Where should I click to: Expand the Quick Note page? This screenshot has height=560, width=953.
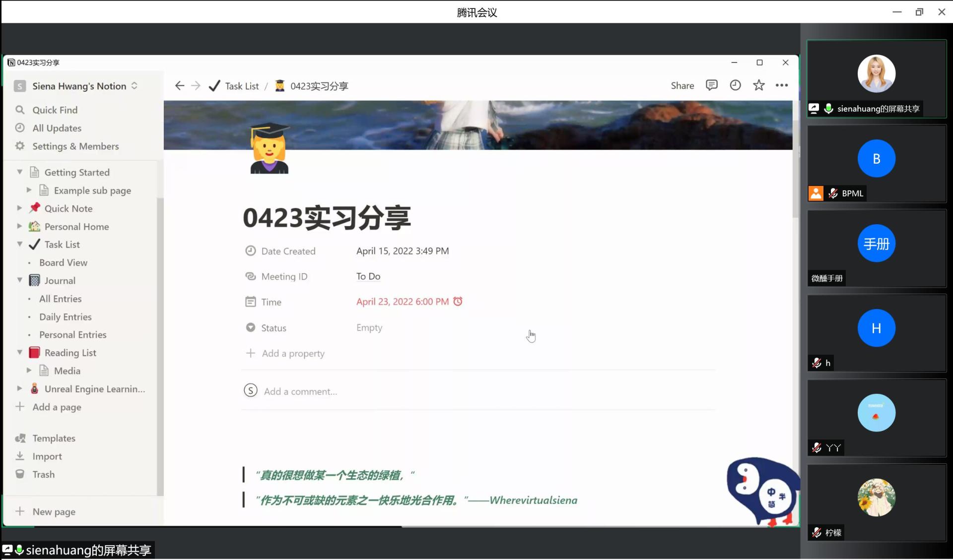click(x=19, y=208)
